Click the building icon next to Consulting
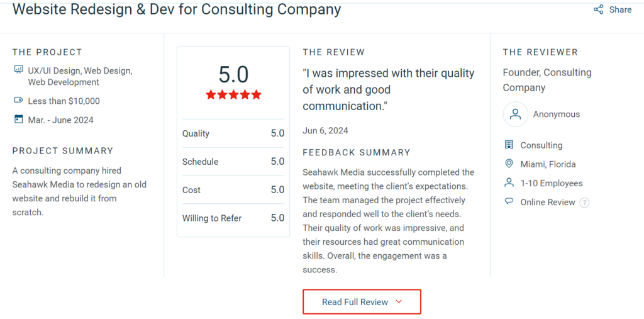Screen dimensions: 644x319 pyautogui.click(x=509, y=145)
